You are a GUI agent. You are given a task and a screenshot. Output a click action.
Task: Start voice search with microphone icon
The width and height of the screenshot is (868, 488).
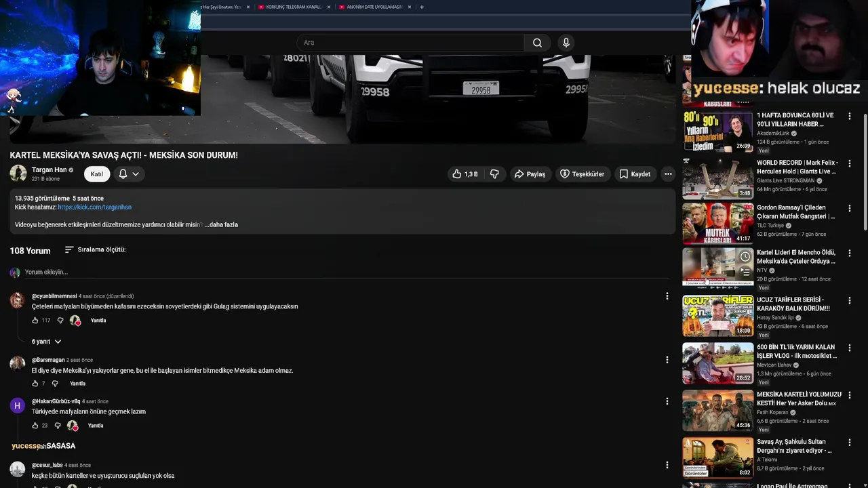click(566, 43)
